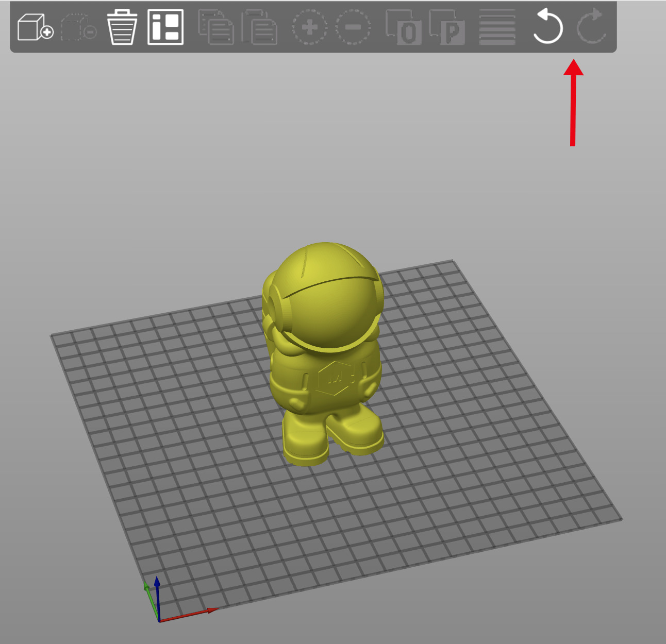Click the greyed-out Copy icon
The width and height of the screenshot is (666, 644).
[216, 27]
